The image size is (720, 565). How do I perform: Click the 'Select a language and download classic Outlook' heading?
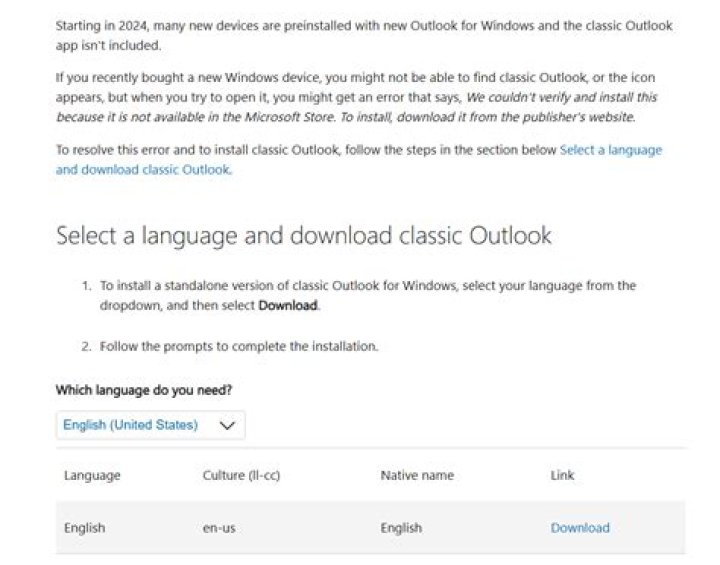[x=304, y=236]
